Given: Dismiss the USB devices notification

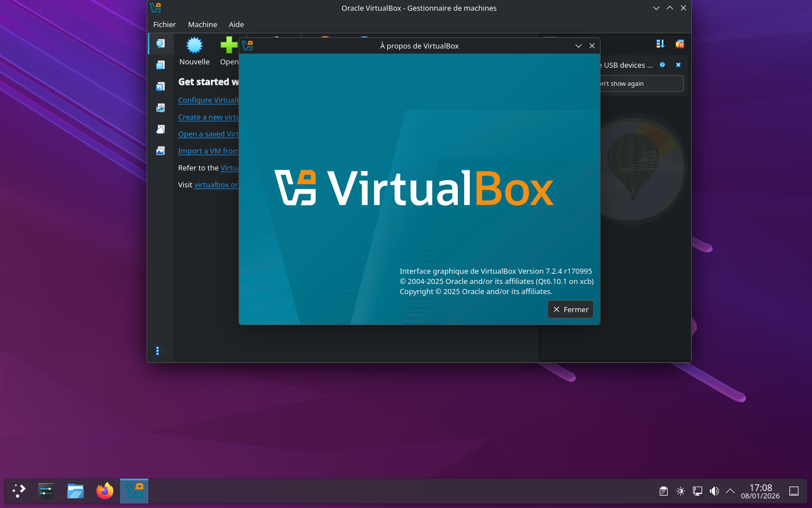Looking at the screenshot, I should (678, 65).
